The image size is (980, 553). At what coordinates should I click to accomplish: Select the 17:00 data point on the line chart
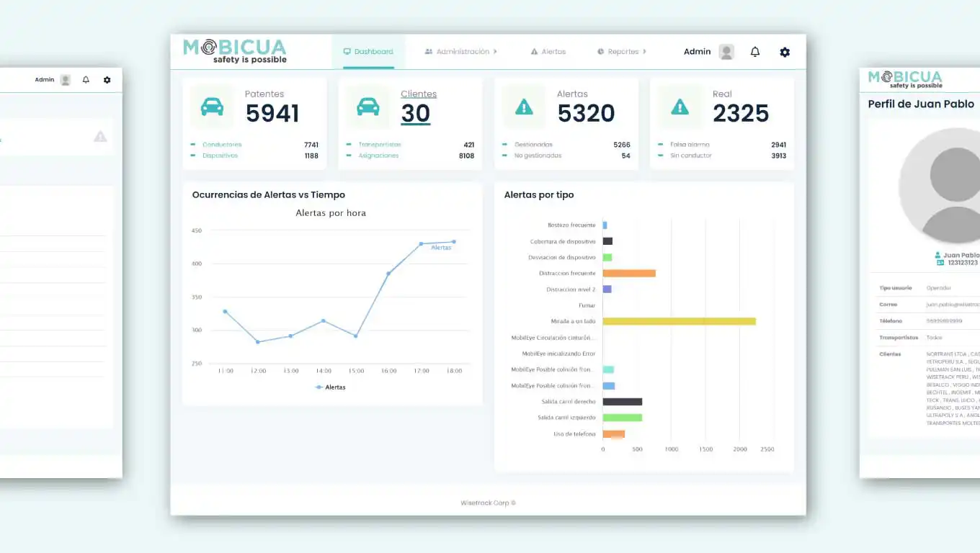point(421,244)
